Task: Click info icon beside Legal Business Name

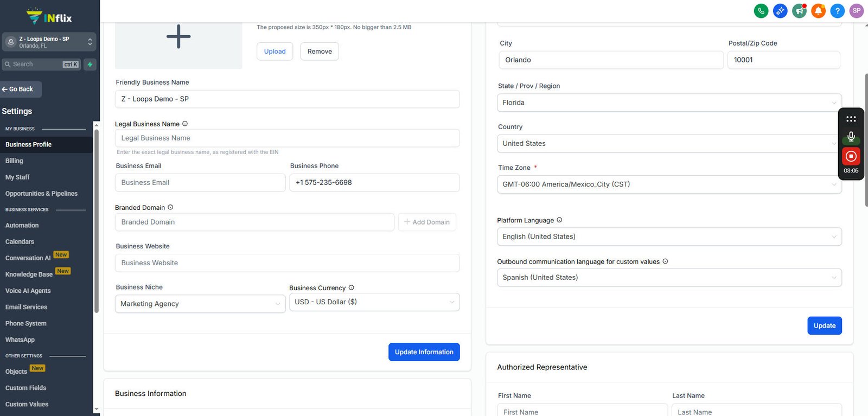Action: [x=185, y=124]
